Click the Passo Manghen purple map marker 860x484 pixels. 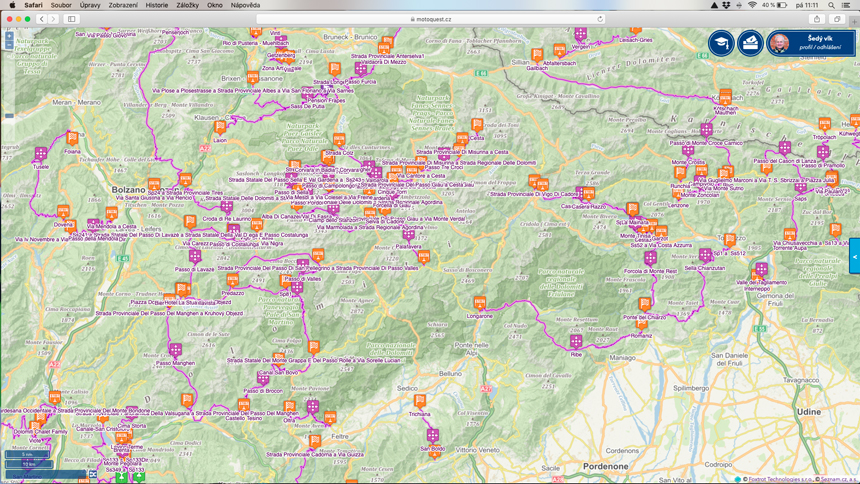(x=175, y=350)
